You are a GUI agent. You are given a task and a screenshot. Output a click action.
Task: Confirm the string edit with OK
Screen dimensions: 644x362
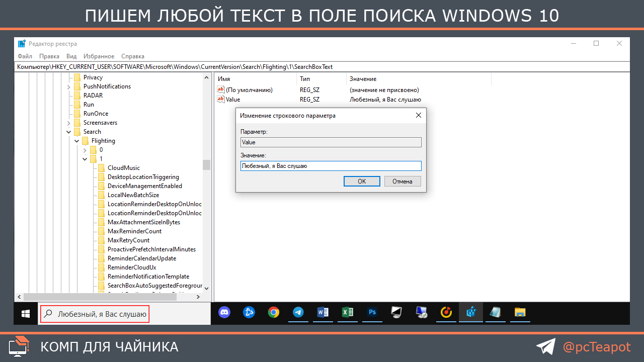[x=362, y=182]
